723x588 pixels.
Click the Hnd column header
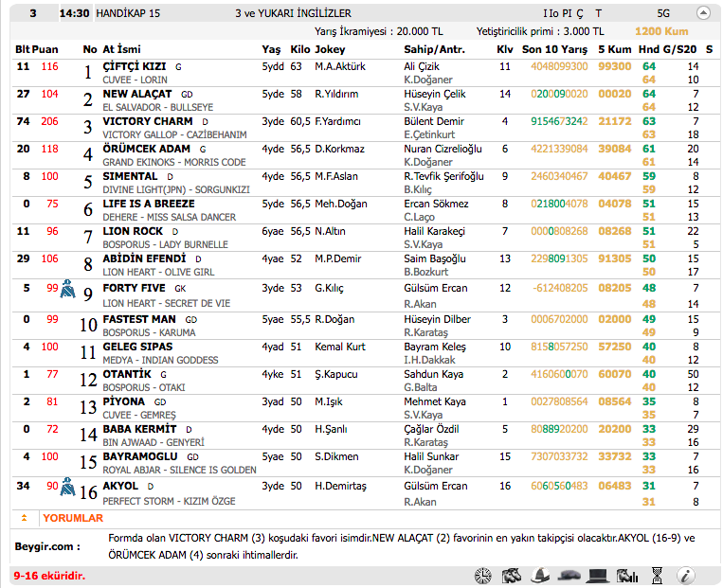[x=649, y=48]
